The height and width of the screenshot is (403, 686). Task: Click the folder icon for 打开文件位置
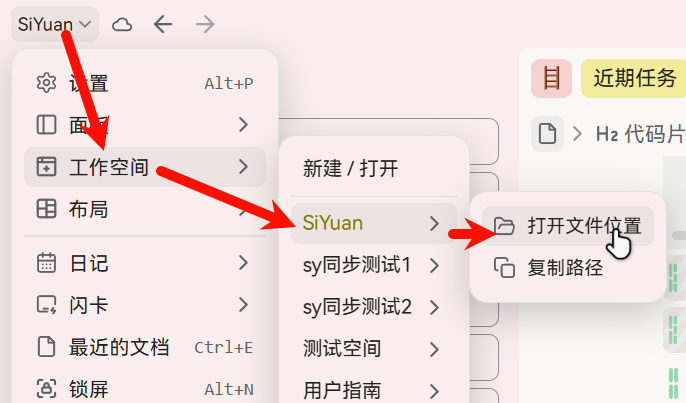pyautogui.click(x=504, y=226)
